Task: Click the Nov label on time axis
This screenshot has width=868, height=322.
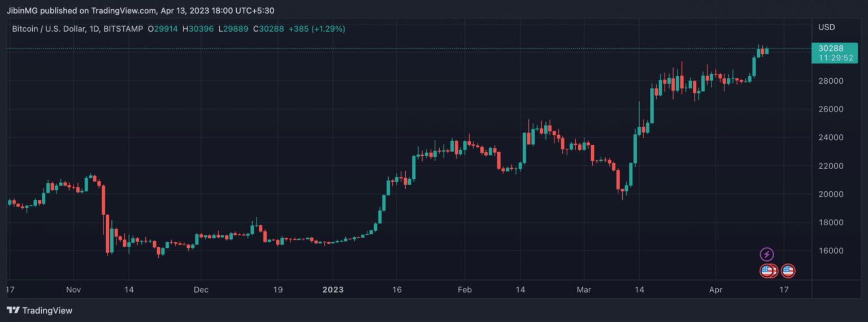Action: click(74, 290)
